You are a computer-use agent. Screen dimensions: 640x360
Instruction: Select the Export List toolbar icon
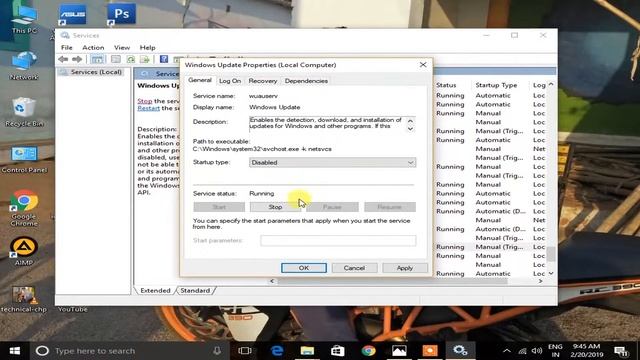tap(145, 60)
